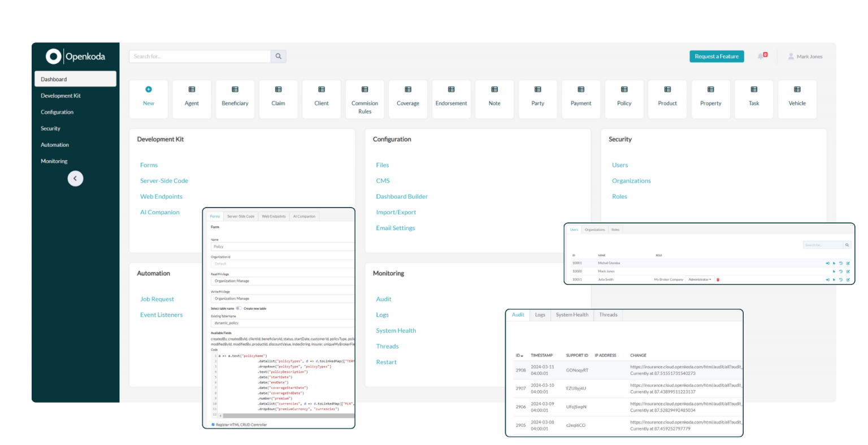
Task: Open the Administrator role dropdown
Action: 700,280
